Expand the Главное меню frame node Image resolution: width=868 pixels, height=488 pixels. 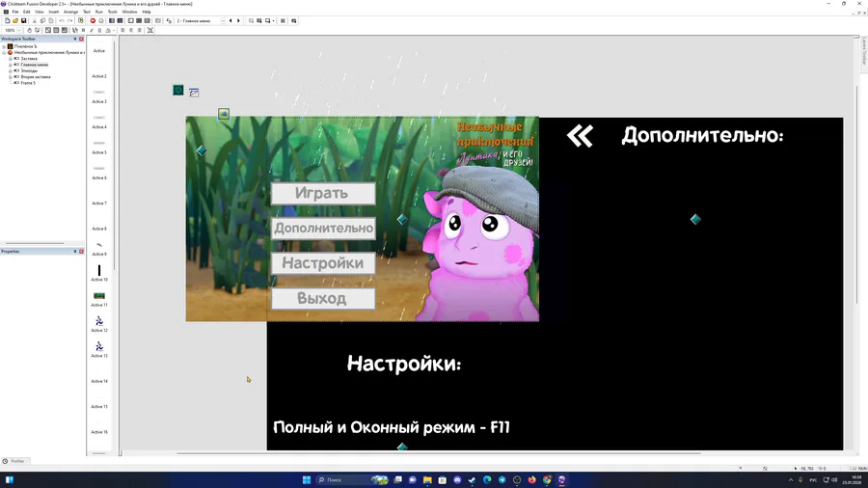pos(10,65)
